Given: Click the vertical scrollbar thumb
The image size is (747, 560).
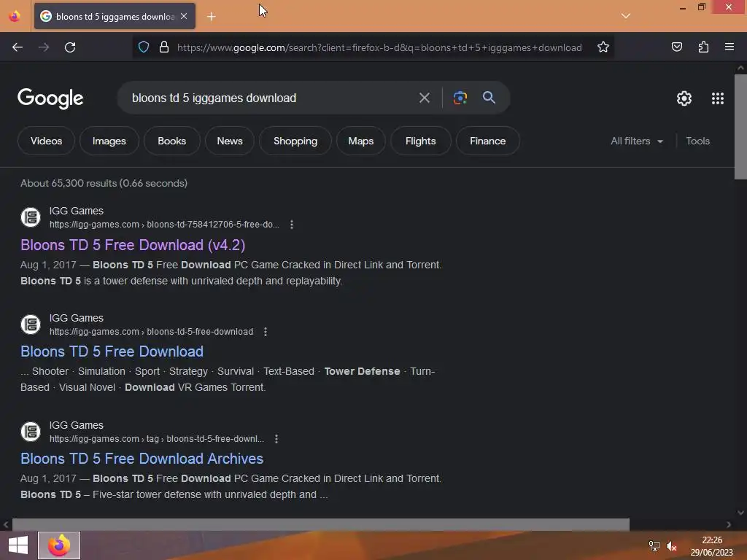Looking at the screenshot, I should coord(740,127).
